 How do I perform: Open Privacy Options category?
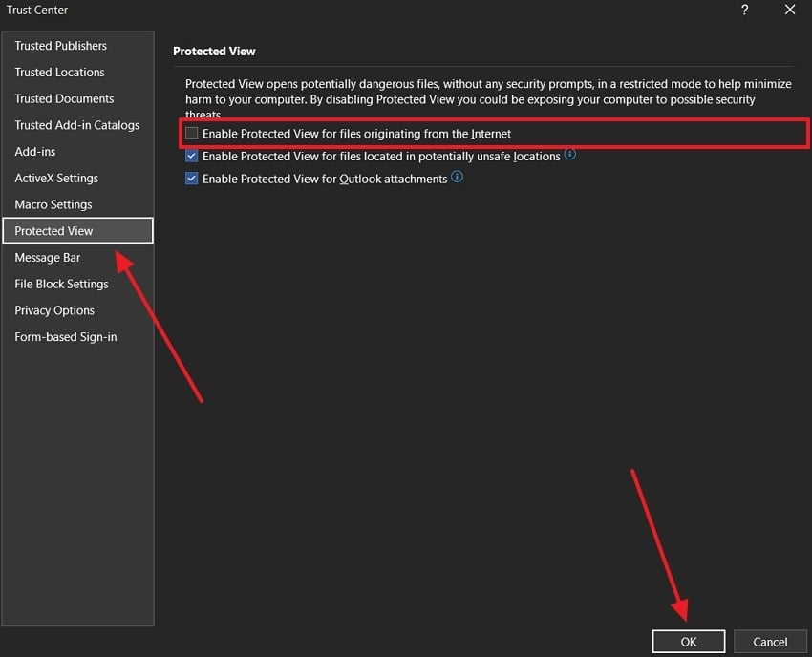54,310
